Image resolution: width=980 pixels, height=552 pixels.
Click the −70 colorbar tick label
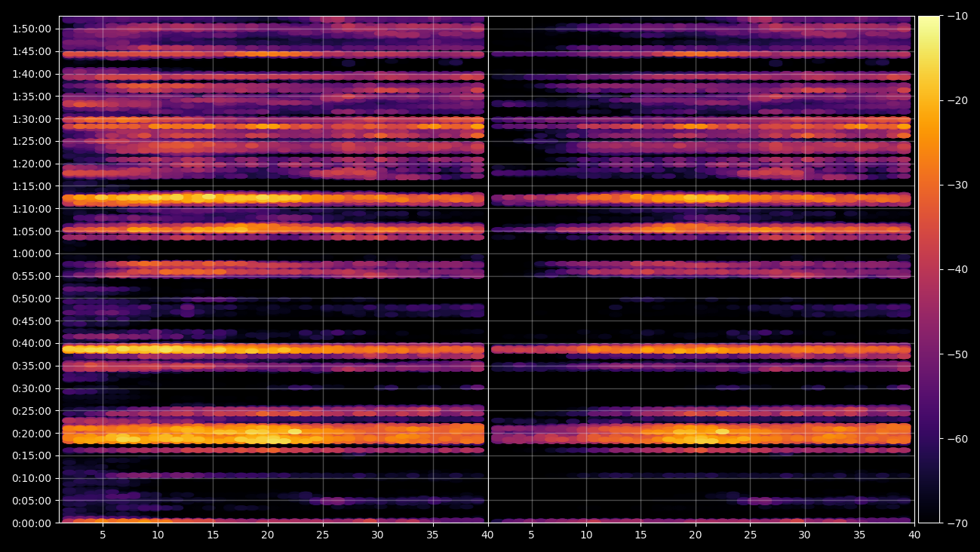[957, 523]
